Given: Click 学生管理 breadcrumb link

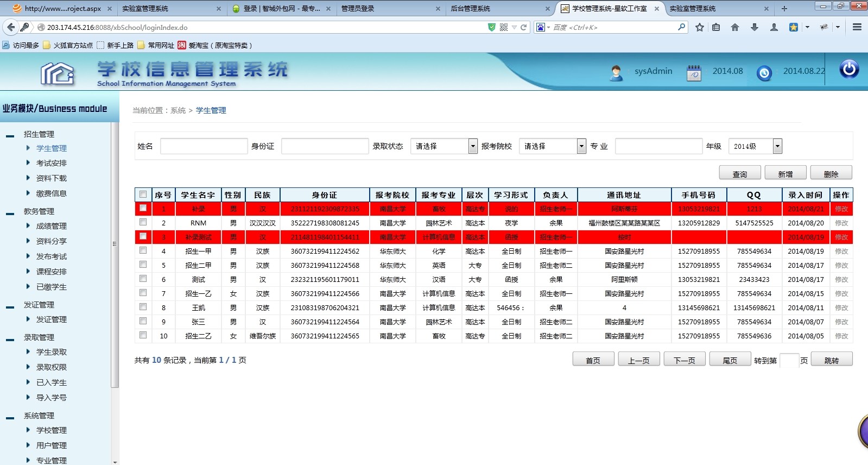Looking at the screenshot, I should pos(211,110).
